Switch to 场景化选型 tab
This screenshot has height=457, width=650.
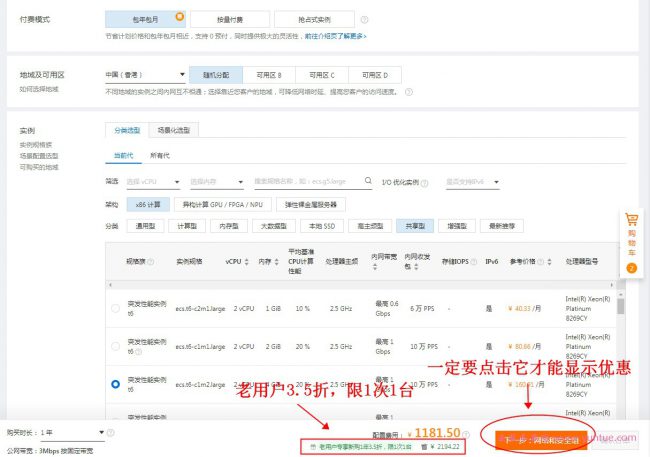[x=173, y=131]
